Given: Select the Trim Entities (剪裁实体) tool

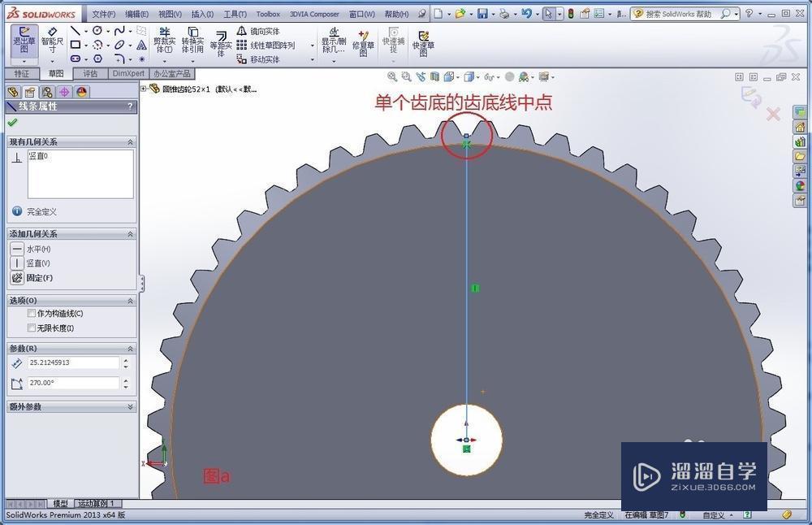Looking at the screenshot, I should click(164, 41).
